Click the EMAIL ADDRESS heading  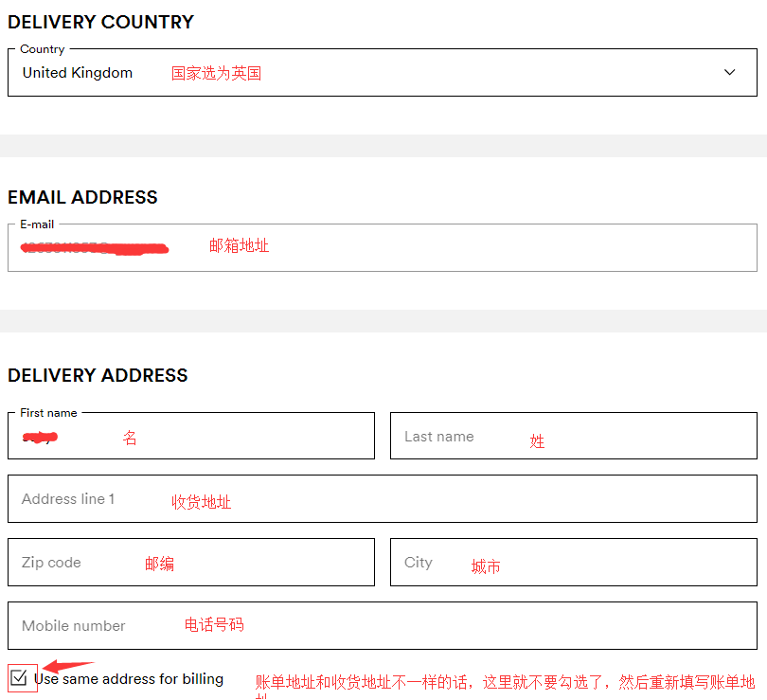pyautogui.click(x=82, y=197)
